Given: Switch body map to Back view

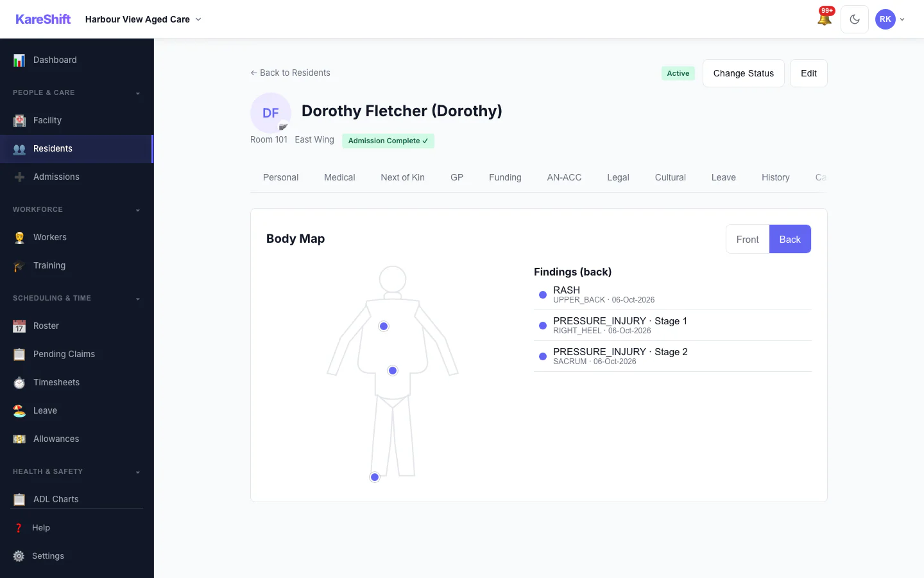Looking at the screenshot, I should click(790, 239).
